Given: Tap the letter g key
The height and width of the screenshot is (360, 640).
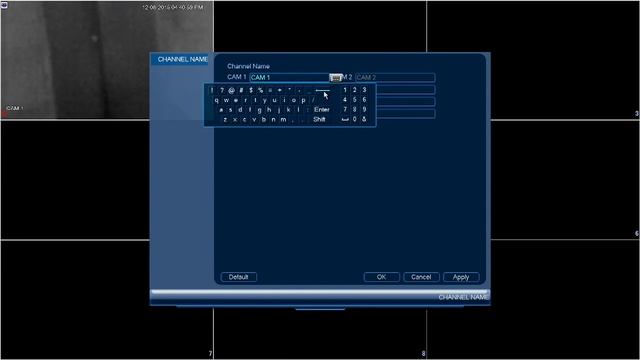Looking at the screenshot, I should (260, 110).
